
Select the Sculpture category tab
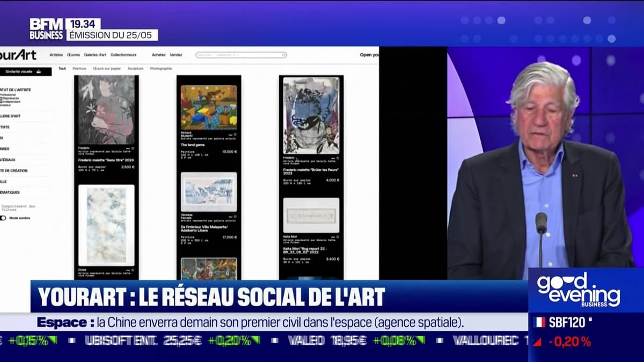coord(136,69)
